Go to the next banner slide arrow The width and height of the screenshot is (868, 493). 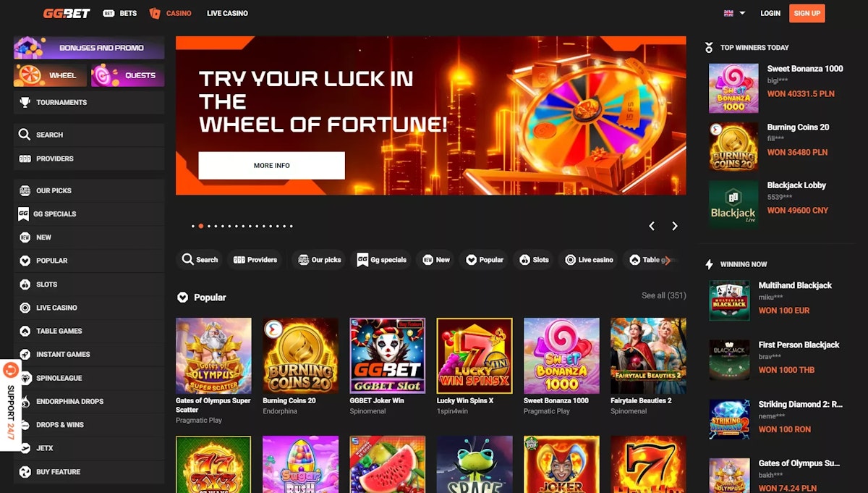pyautogui.click(x=674, y=226)
